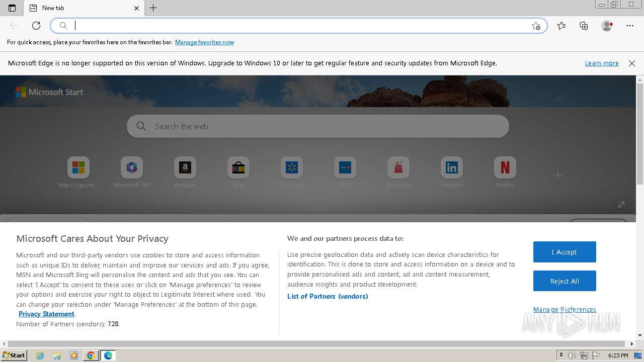Open the Favorites list icon
Screen dimensions: 644x362
[x=561, y=26]
